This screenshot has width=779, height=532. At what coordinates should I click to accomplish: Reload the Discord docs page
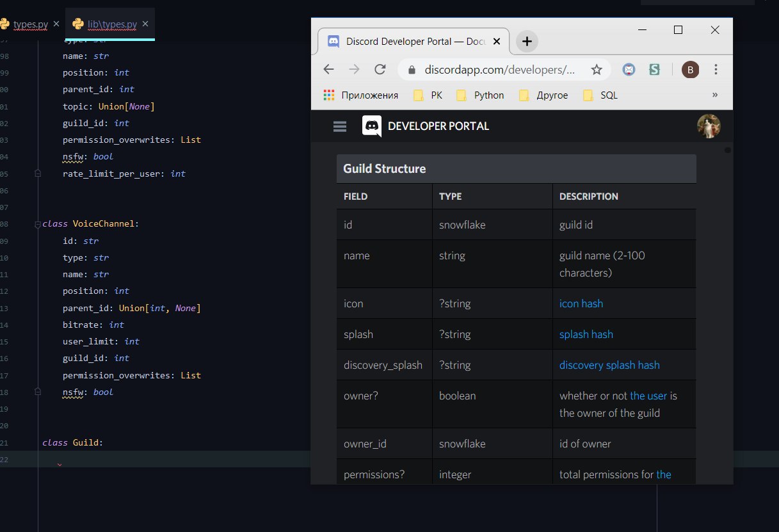coord(380,69)
